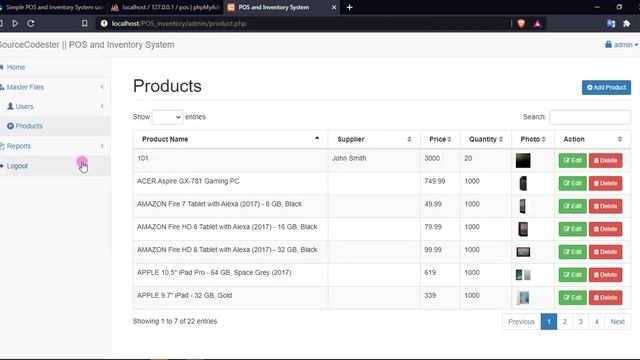Open the Show entries dropdown

pos(167,117)
